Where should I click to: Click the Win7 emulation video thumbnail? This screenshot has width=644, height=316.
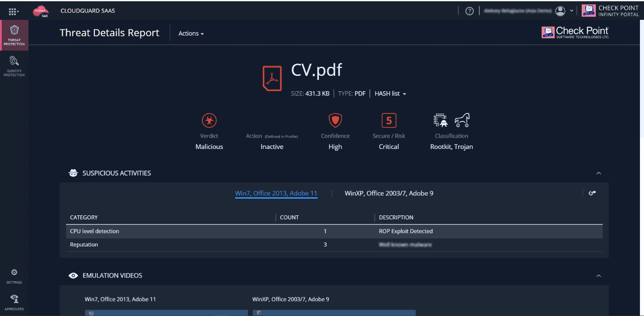click(x=166, y=312)
